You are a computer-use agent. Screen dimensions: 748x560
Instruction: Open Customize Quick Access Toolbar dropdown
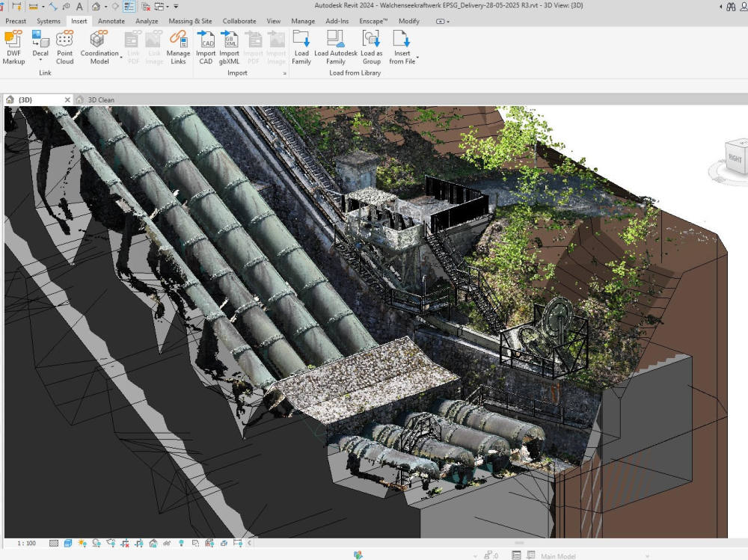tap(176, 7)
